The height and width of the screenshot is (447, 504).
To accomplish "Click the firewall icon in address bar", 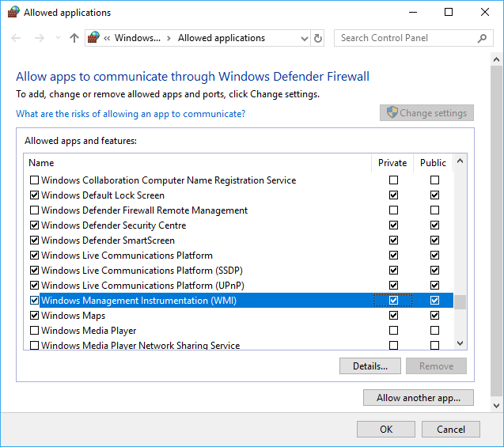I will pos(93,38).
